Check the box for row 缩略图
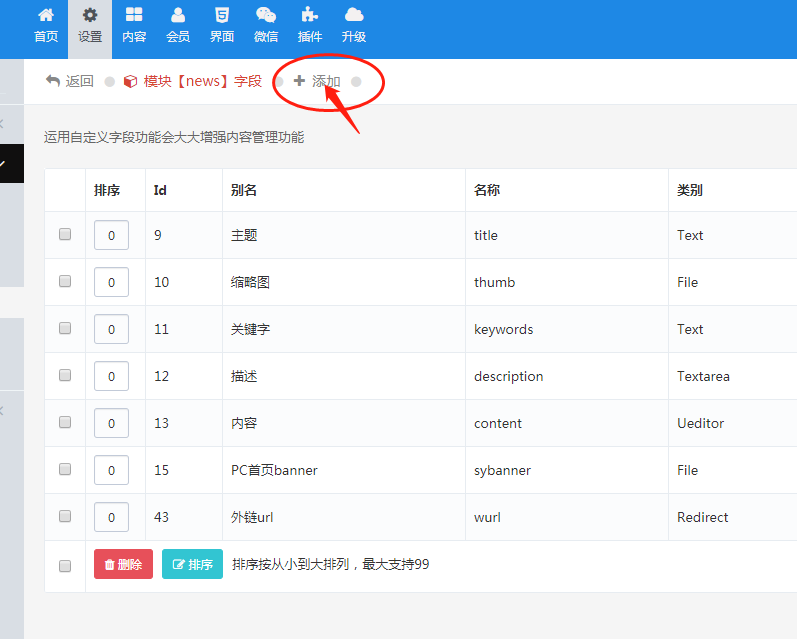Image resolution: width=797 pixels, height=639 pixels. [65, 281]
